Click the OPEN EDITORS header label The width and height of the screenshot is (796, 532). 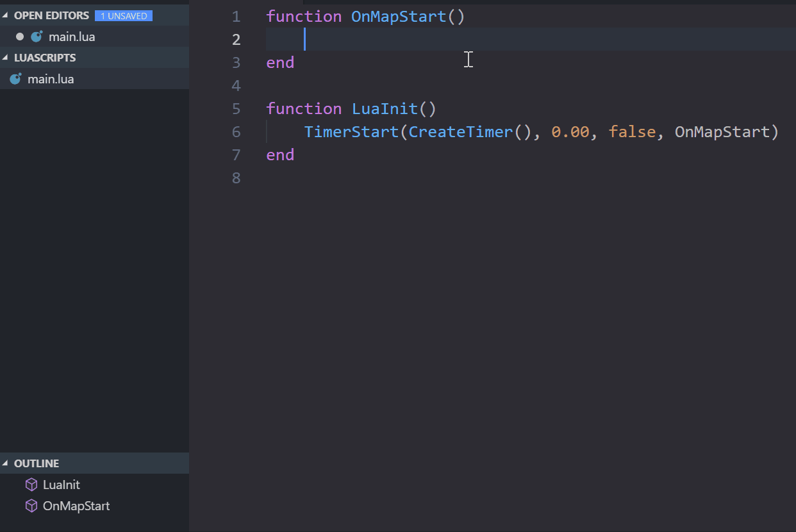tap(51, 15)
